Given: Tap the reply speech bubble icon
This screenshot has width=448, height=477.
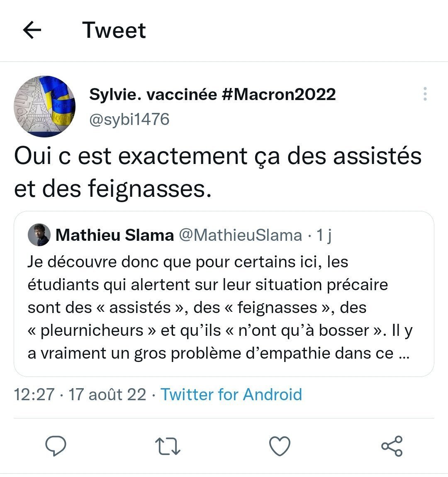Looking at the screenshot, I should pos(56,446).
